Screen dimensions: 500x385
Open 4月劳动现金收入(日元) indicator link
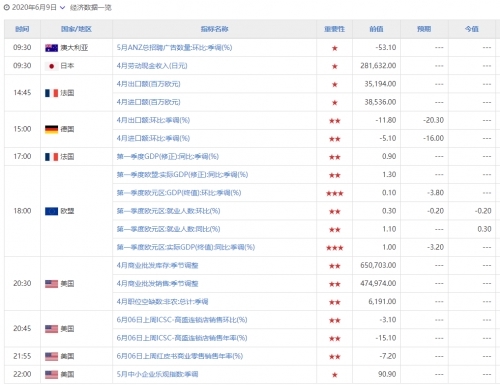point(152,66)
